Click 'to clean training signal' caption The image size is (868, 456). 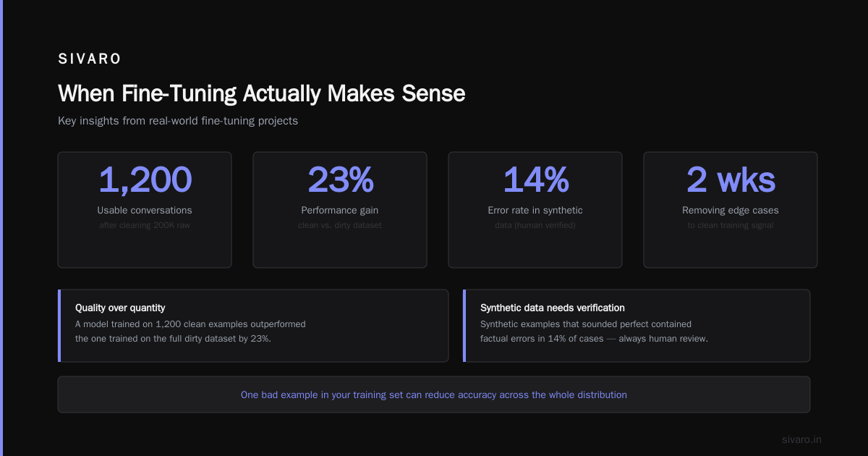tap(731, 225)
